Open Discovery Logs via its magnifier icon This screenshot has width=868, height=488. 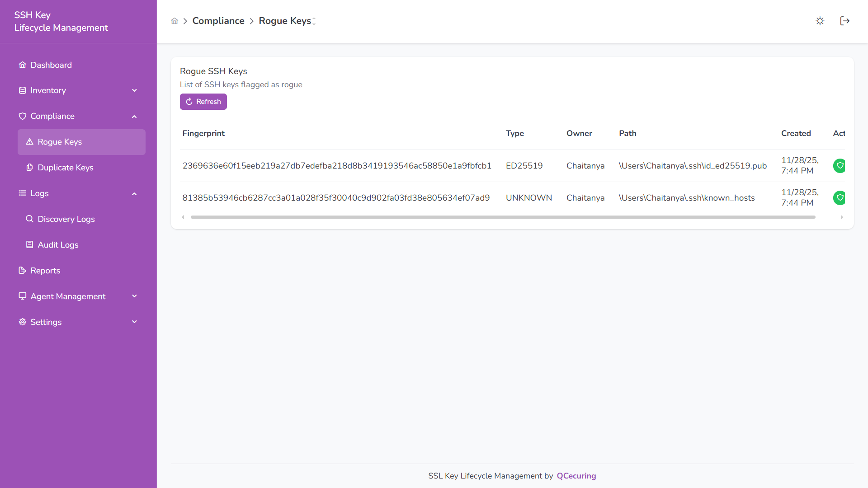29,219
